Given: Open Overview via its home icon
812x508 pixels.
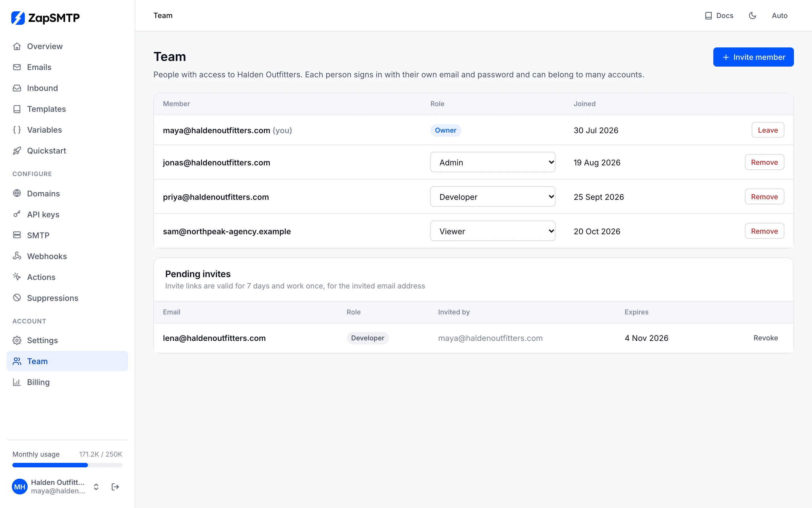Looking at the screenshot, I should tap(17, 46).
